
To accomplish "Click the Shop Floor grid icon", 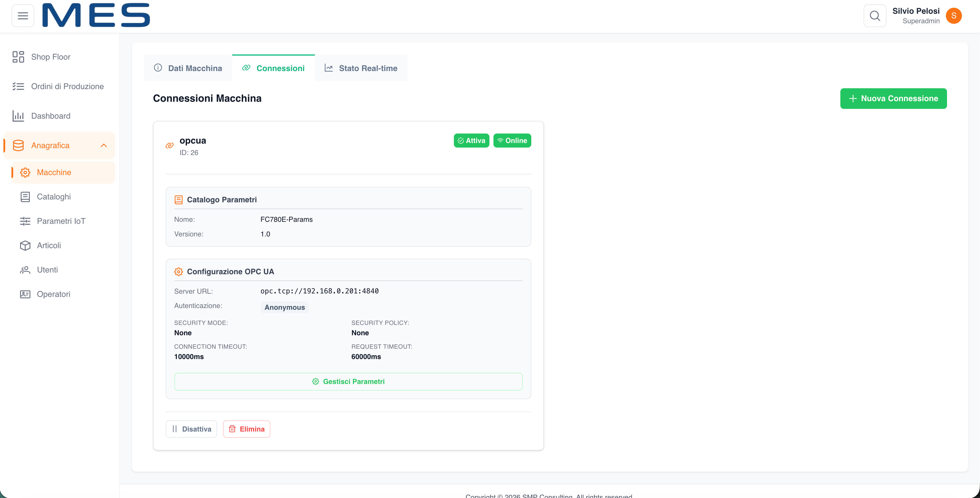I will click(x=18, y=57).
